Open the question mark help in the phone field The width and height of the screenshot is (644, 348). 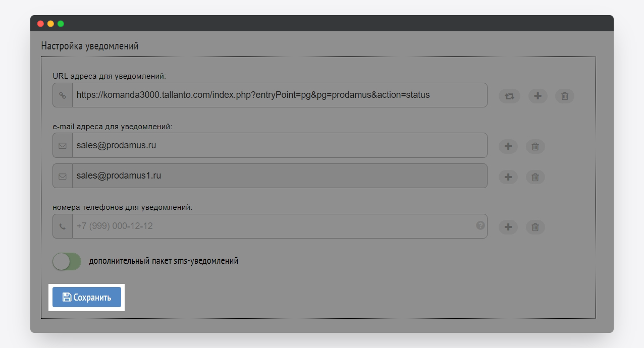pyautogui.click(x=480, y=225)
